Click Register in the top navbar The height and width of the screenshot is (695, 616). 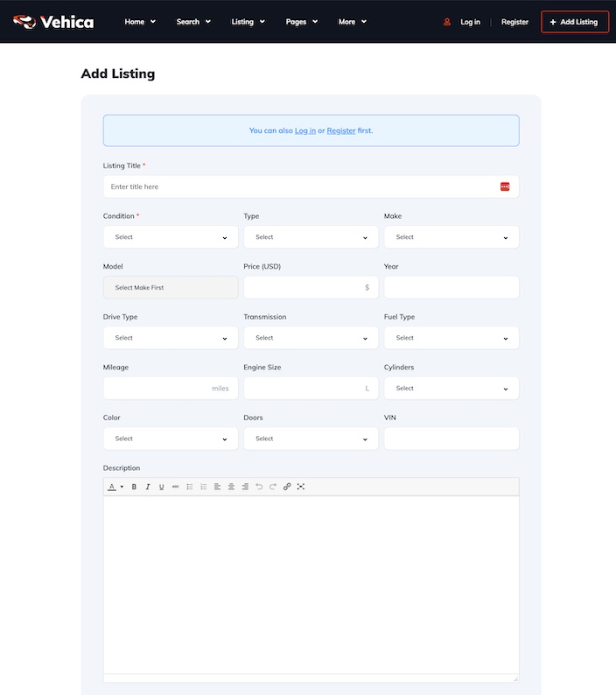coord(514,22)
